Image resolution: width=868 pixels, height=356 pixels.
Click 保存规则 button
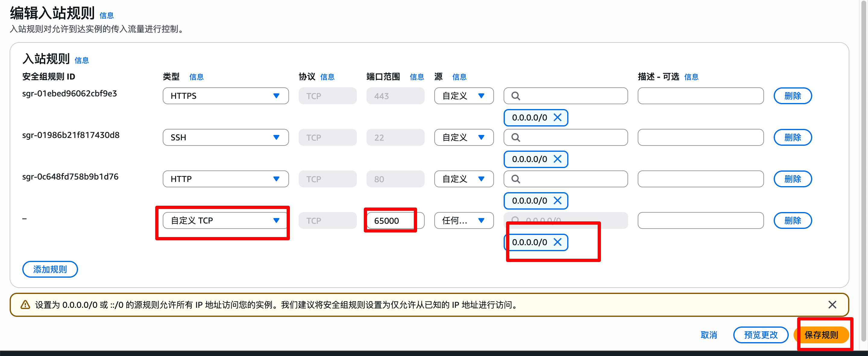point(821,335)
